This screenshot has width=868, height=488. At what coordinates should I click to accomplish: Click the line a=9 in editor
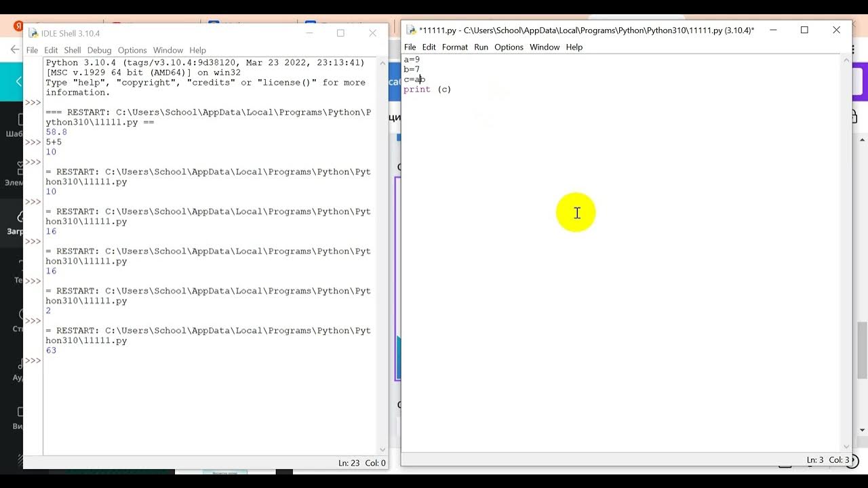[412, 60]
